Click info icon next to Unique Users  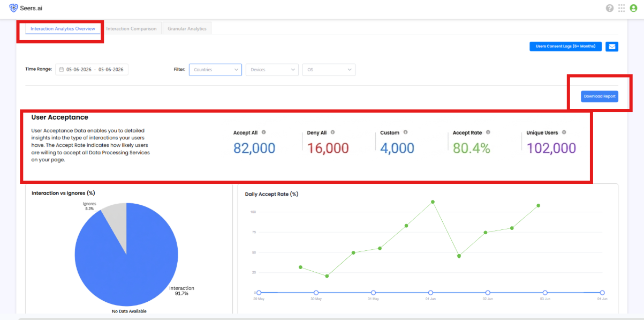point(565,132)
